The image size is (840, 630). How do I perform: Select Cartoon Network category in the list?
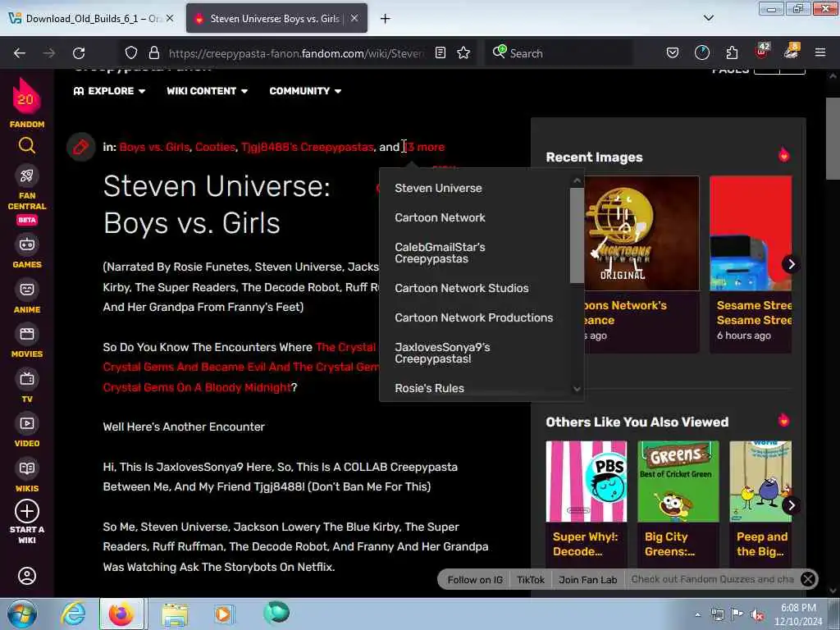440,217
